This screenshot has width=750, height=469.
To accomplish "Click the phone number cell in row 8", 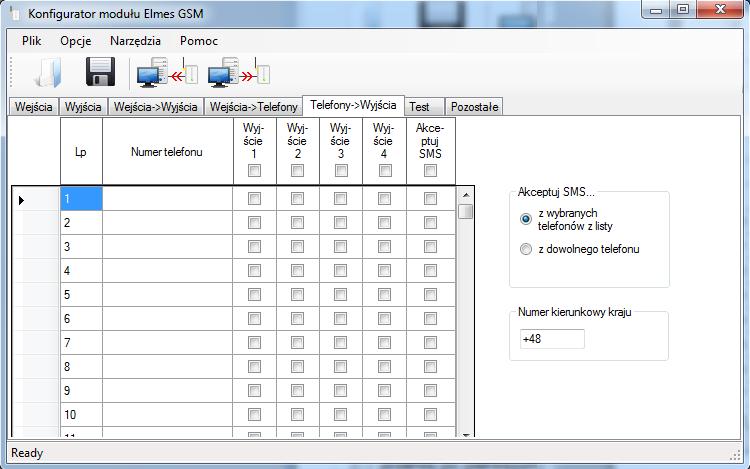I will click(167, 367).
